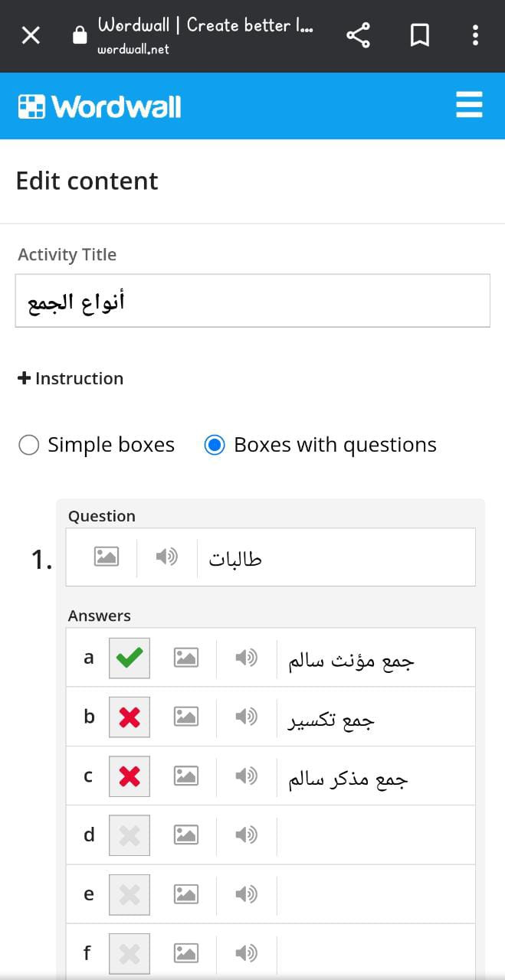Add image to answer f
The image size is (505, 980).
point(185,953)
